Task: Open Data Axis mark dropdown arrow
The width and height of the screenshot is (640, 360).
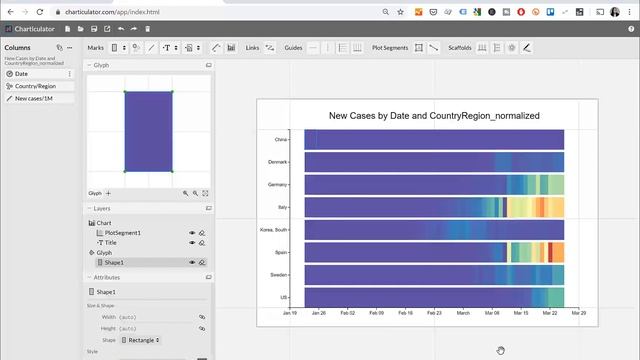Action: 198,48
